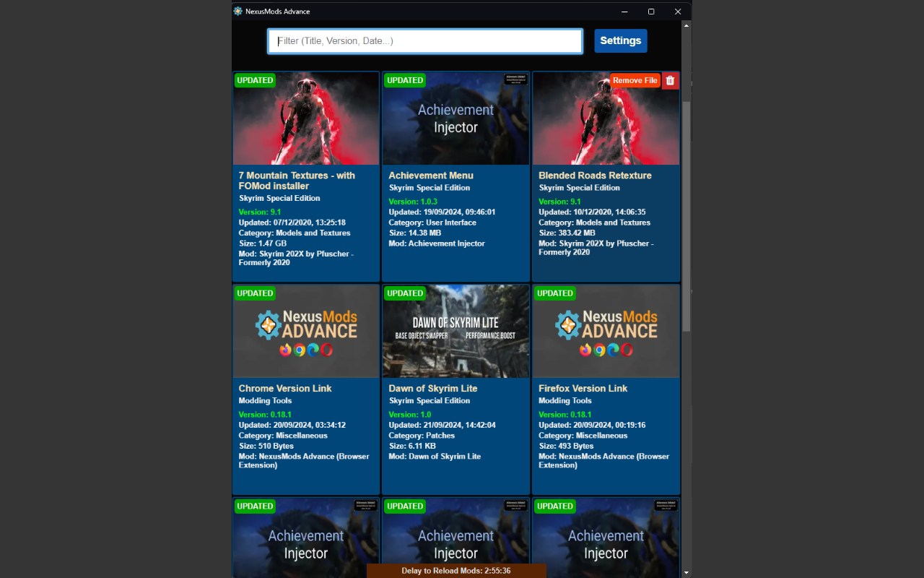Image resolution: width=924 pixels, height=578 pixels.
Task: Click the scrollbar down arrow
Action: coord(687,573)
